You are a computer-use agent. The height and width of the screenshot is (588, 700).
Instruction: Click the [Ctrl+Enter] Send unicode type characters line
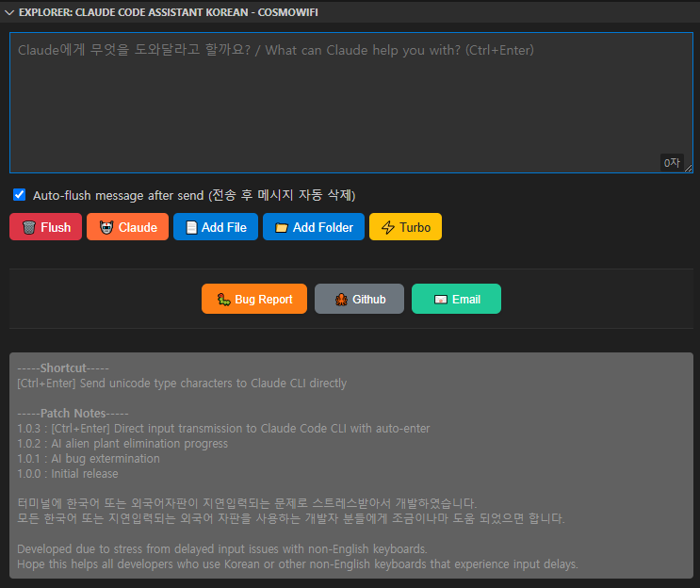click(x=182, y=384)
